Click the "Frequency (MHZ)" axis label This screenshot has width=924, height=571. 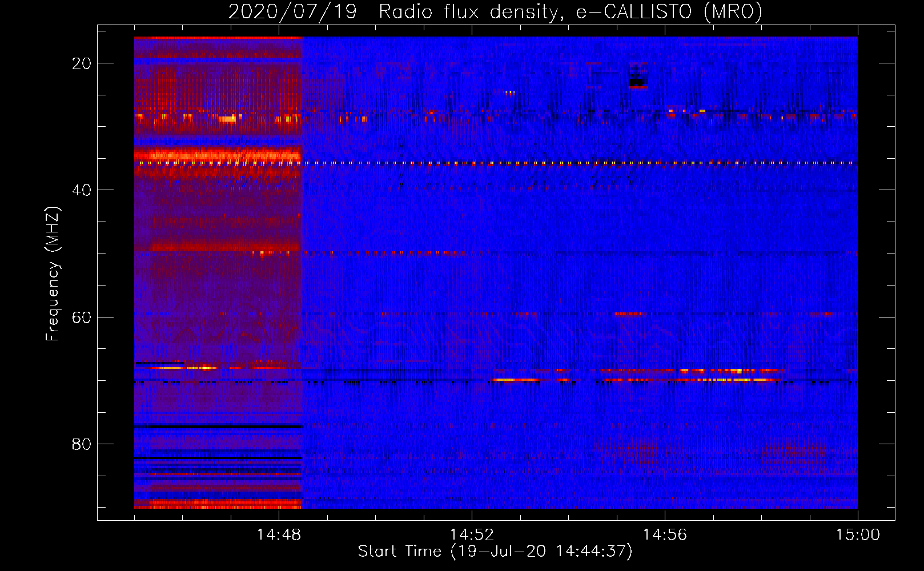click(x=53, y=274)
